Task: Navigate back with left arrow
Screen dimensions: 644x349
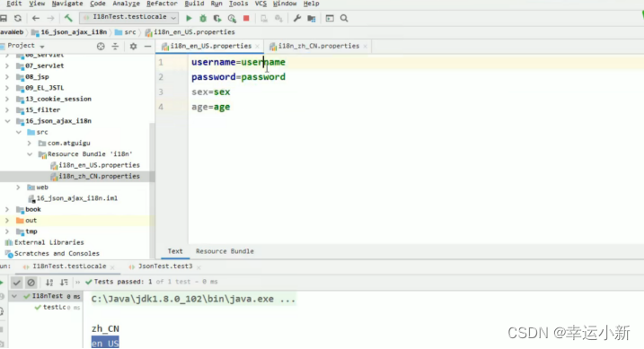Action: [36, 18]
